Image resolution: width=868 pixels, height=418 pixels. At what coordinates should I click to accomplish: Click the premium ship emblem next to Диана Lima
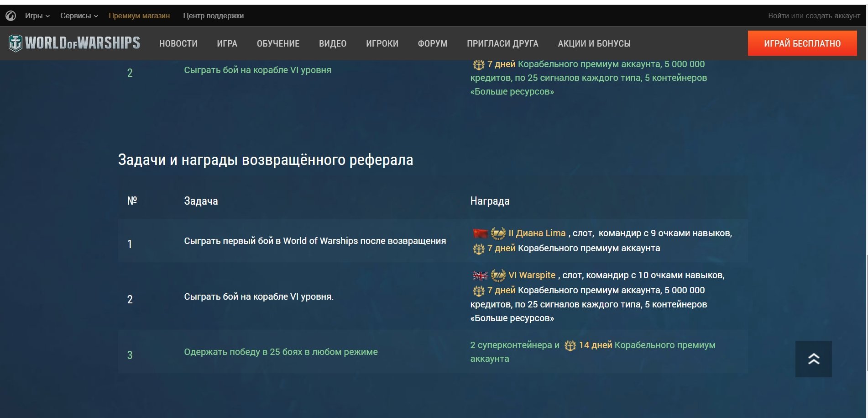(498, 233)
